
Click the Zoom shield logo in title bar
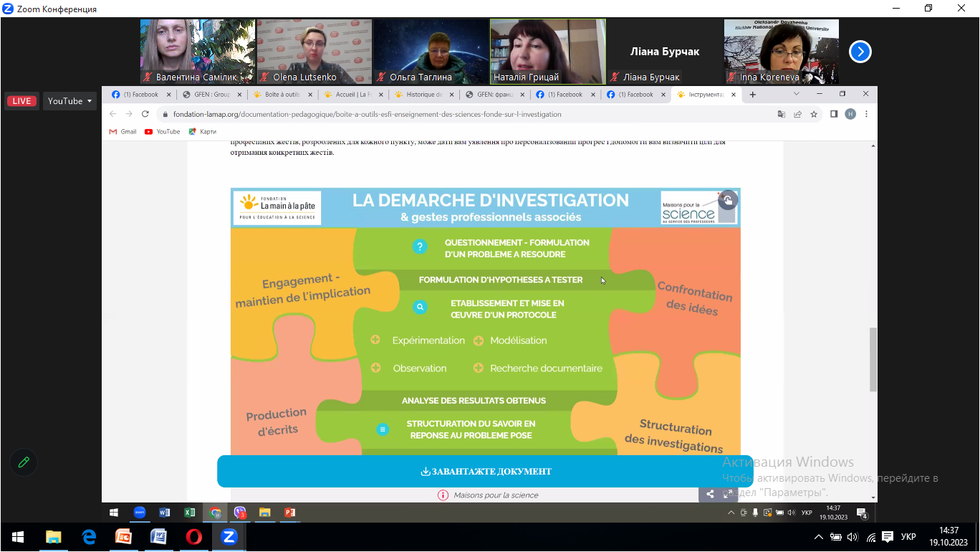[7, 9]
